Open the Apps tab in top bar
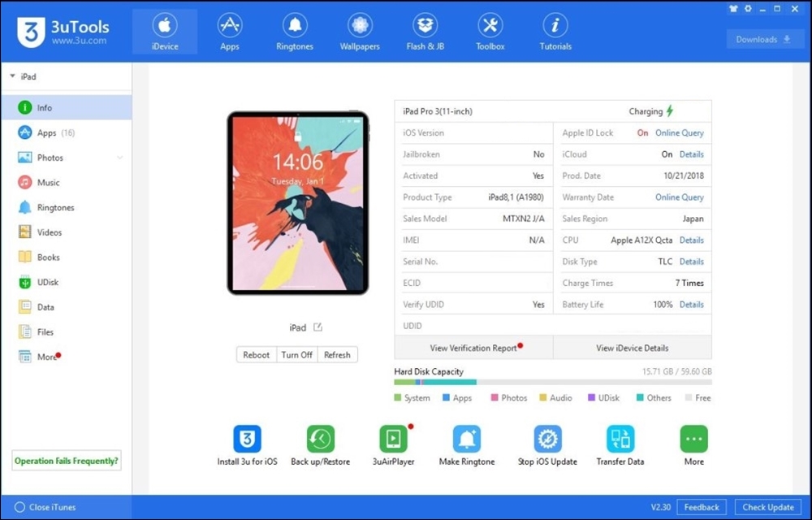The image size is (812, 520). (x=230, y=32)
